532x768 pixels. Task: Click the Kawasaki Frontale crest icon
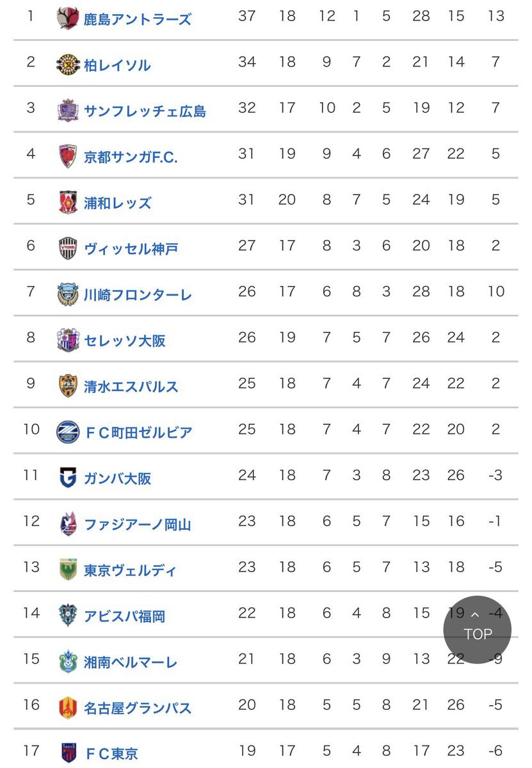pyautogui.click(x=67, y=294)
